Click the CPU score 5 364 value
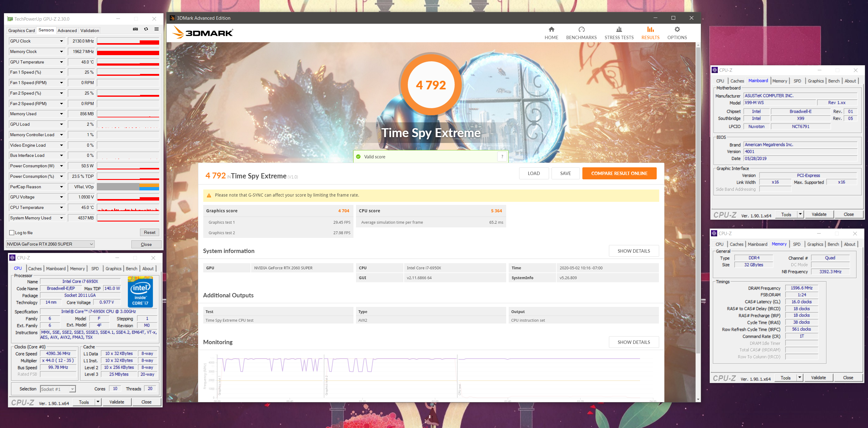Screen dimensions: 868x428 point(496,211)
